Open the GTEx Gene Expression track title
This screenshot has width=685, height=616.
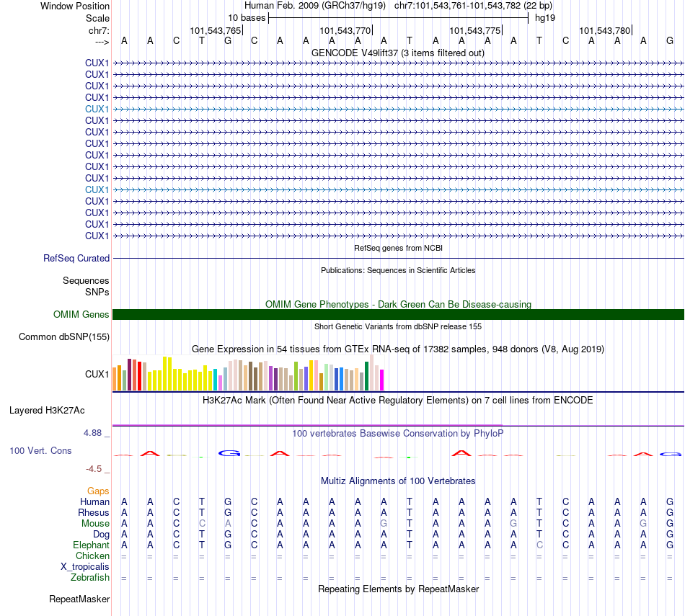coord(398,349)
